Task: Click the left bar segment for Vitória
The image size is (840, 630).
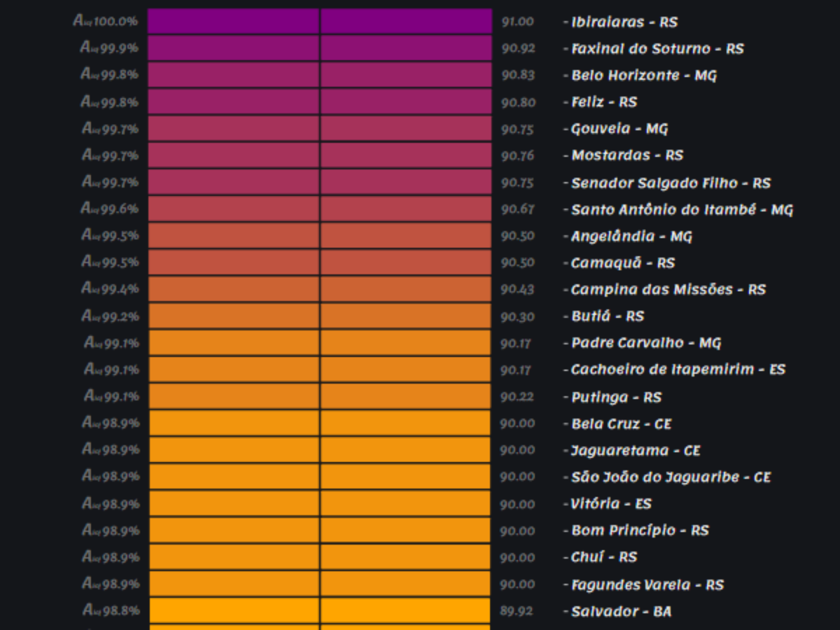Action: 234,503
